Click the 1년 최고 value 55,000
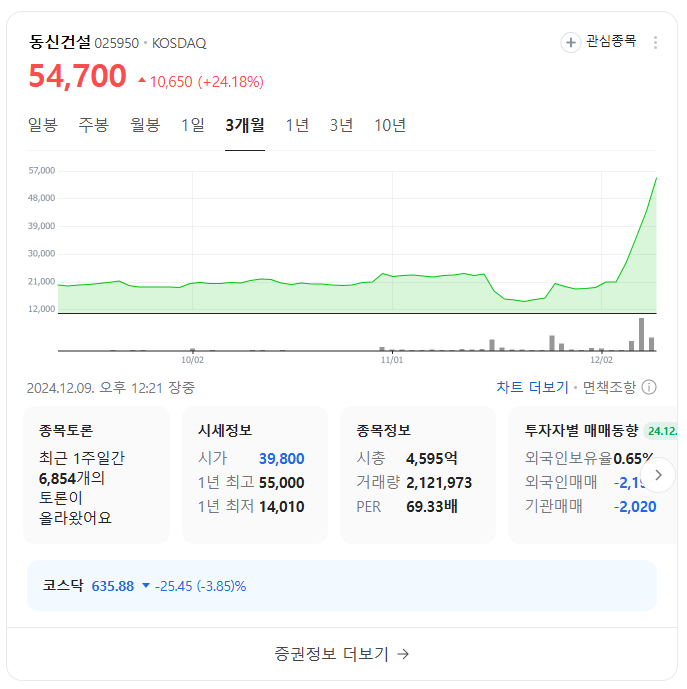The height and width of the screenshot is (689, 687). 281,483
